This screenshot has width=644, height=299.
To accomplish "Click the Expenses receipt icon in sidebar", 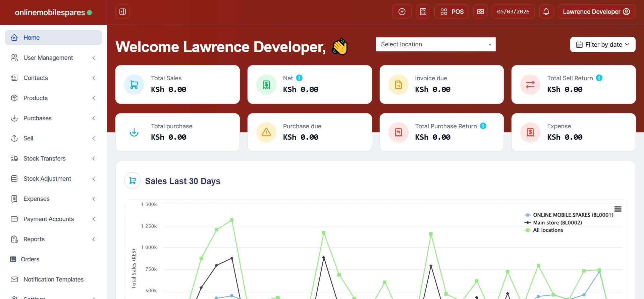I will (14, 199).
